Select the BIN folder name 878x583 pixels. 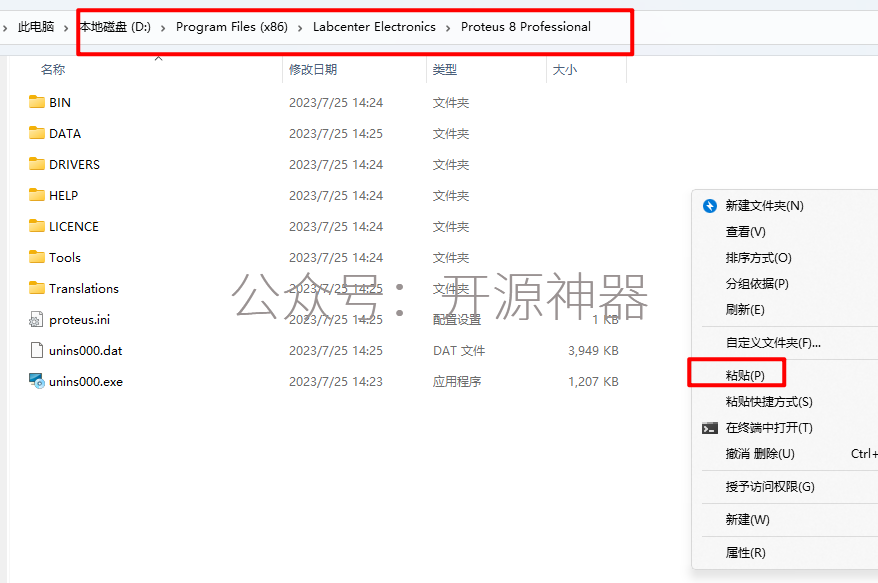click(x=60, y=102)
